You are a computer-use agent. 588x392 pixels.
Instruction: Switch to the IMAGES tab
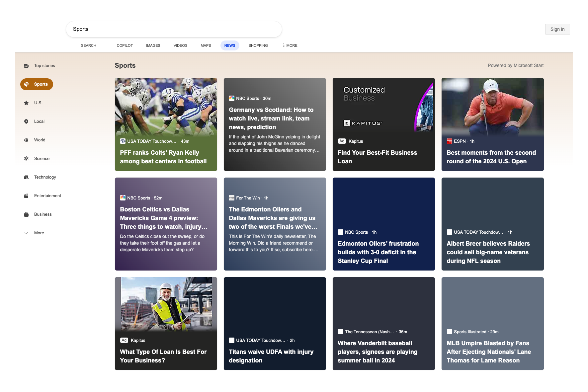click(153, 45)
